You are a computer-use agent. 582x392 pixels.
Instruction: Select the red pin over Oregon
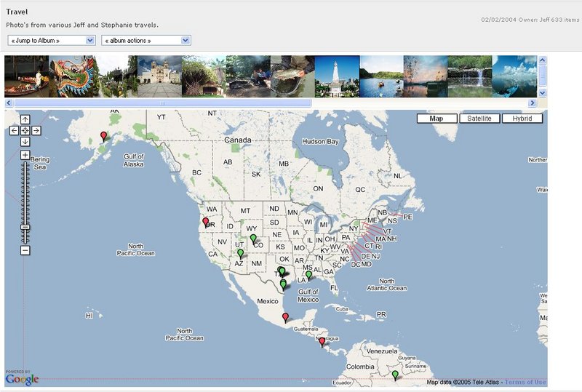point(205,221)
